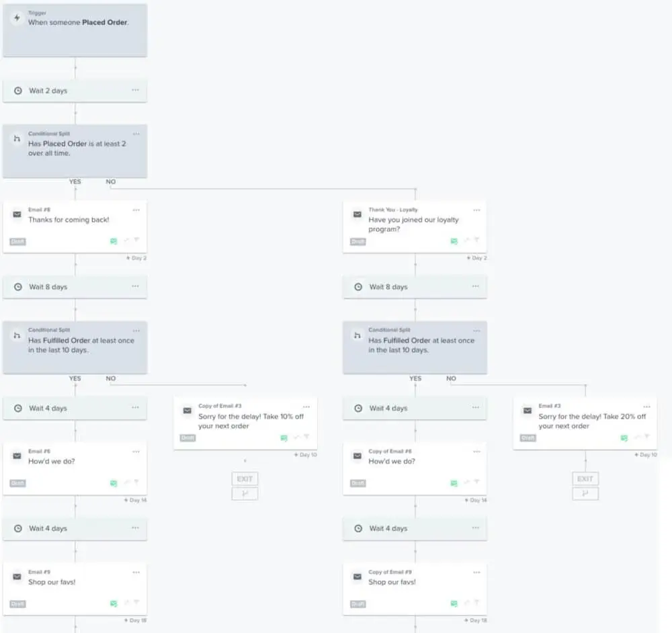Click envelope icon on Thanks for coming back email

[x=17, y=214]
